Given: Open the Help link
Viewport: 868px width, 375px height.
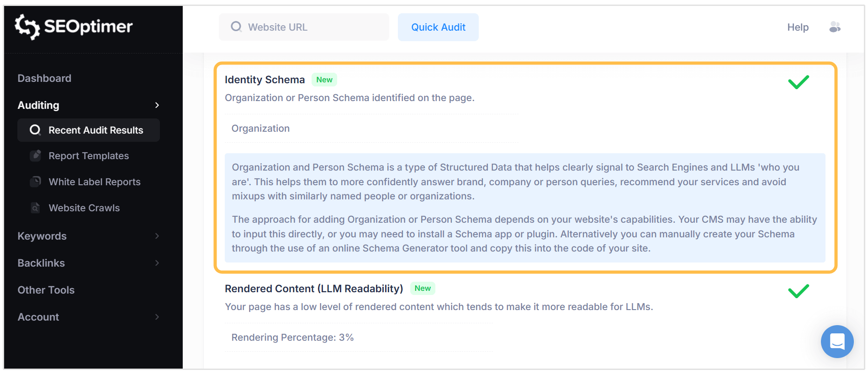Looking at the screenshot, I should (798, 27).
